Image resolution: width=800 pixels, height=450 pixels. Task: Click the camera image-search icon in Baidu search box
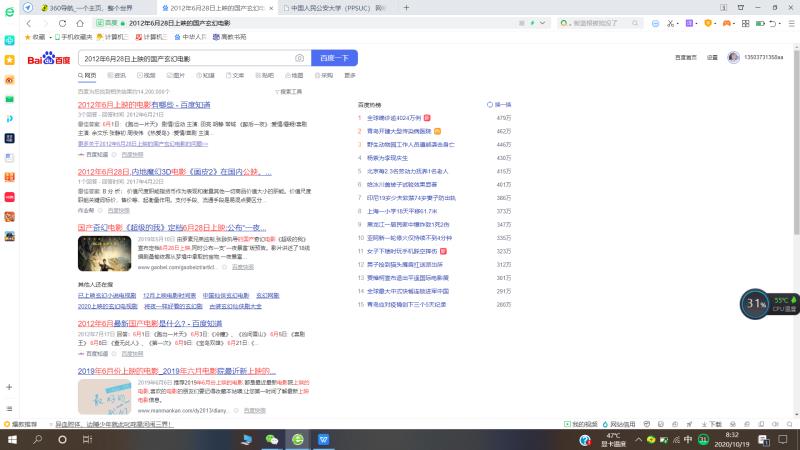coord(299,58)
